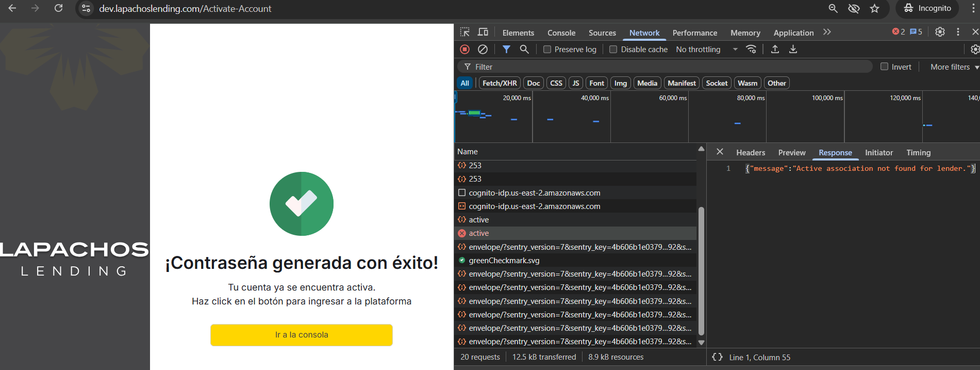The image size is (980, 370).
Task: Switch to the Console tab
Action: (561, 33)
